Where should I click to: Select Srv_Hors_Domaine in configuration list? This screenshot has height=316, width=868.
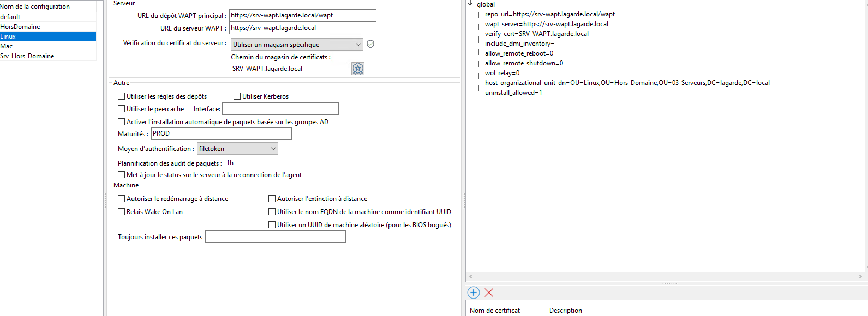coord(27,56)
